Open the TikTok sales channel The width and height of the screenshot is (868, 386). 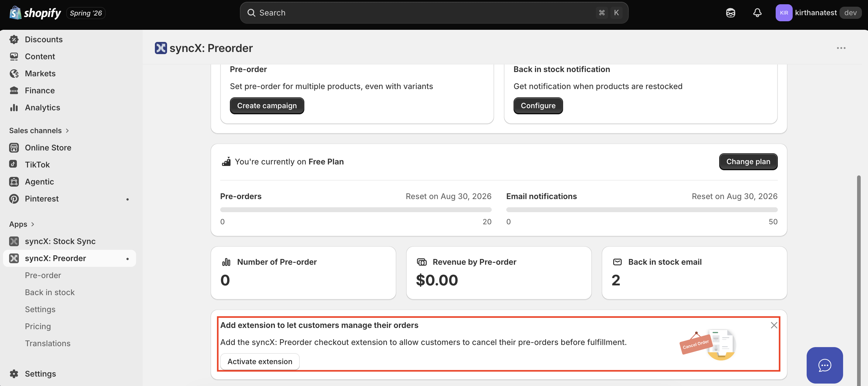(x=37, y=164)
